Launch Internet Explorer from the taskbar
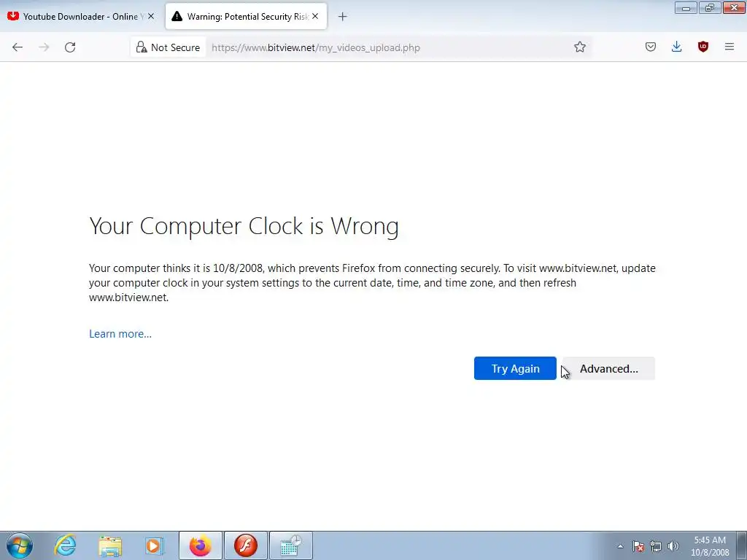Screen dimensions: 747x560 click(x=65, y=545)
